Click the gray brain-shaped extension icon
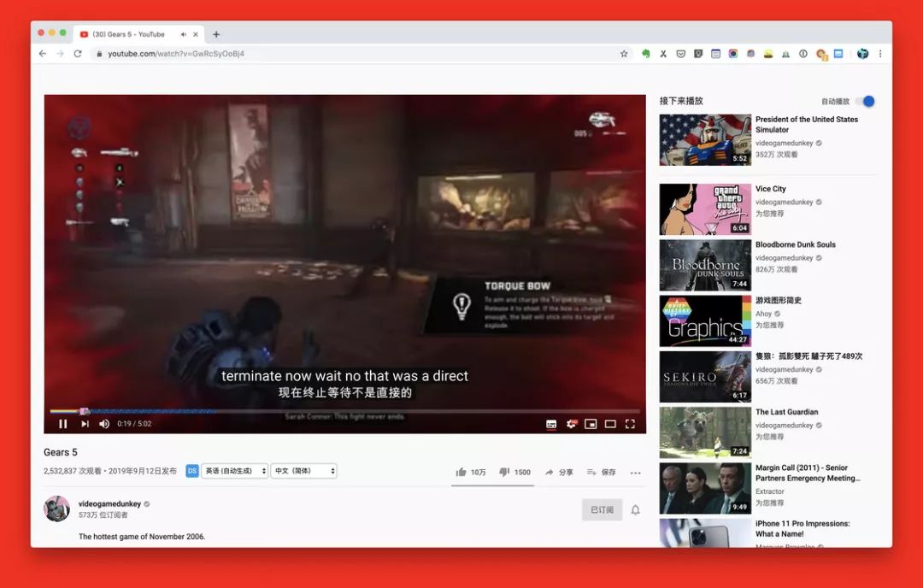This screenshot has height=588, width=923. pos(750,54)
